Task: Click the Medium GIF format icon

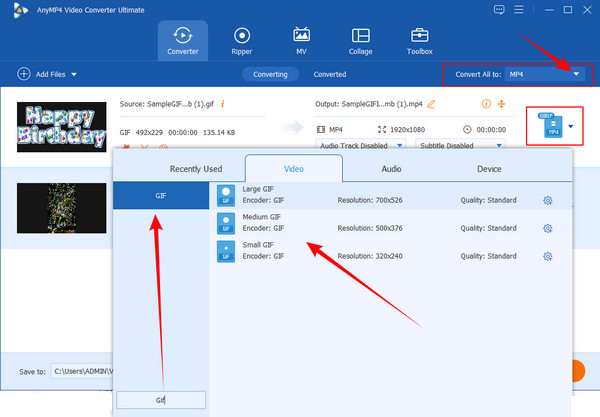Action: (226, 223)
